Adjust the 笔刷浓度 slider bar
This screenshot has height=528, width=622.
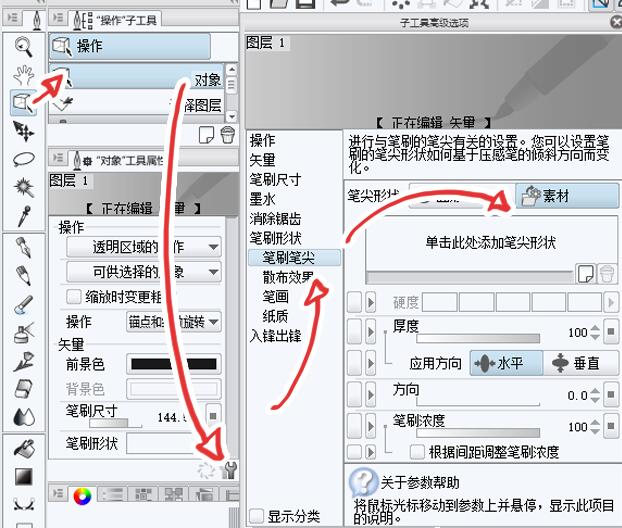click(478, 432)
